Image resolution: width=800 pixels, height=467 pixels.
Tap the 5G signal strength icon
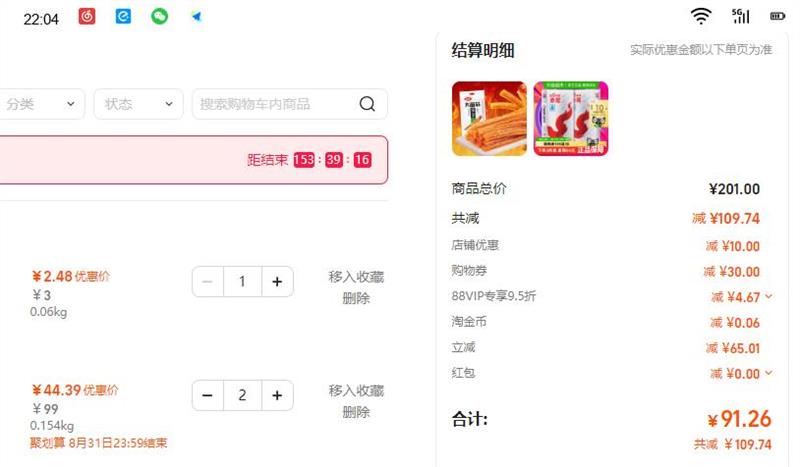(740, 16)
